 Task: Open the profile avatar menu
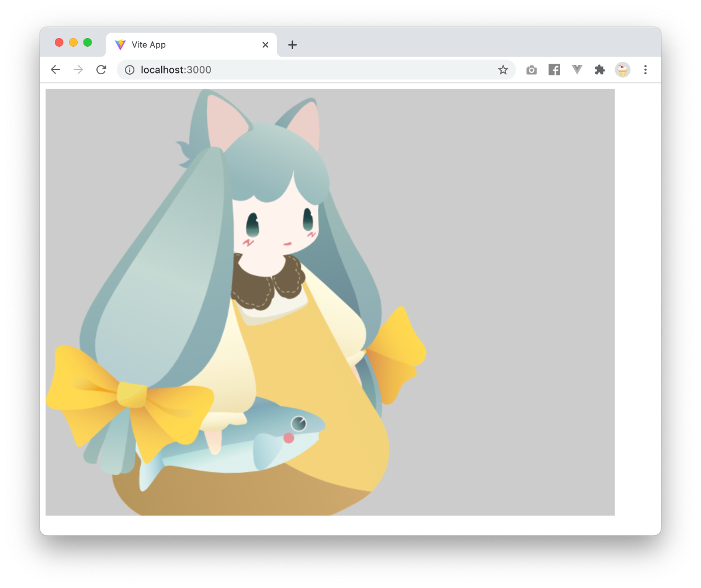coord(623,70)
